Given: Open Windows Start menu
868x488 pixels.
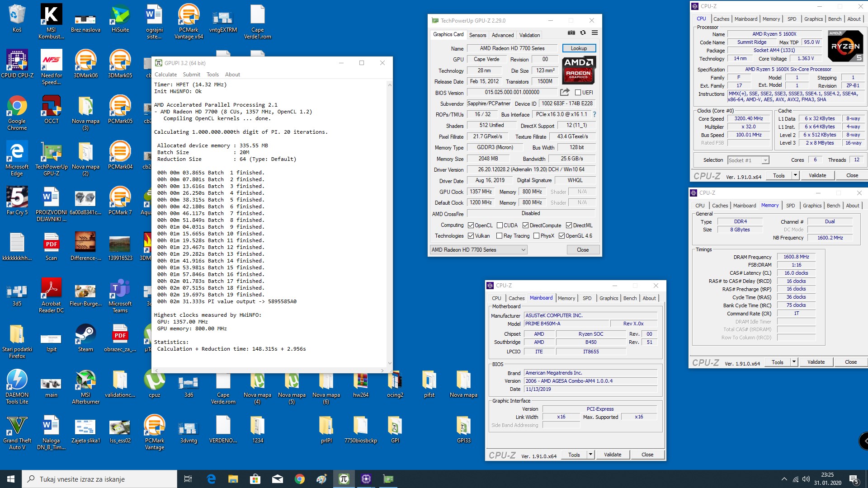Looking at the screenshot, I should click(11, 479).
